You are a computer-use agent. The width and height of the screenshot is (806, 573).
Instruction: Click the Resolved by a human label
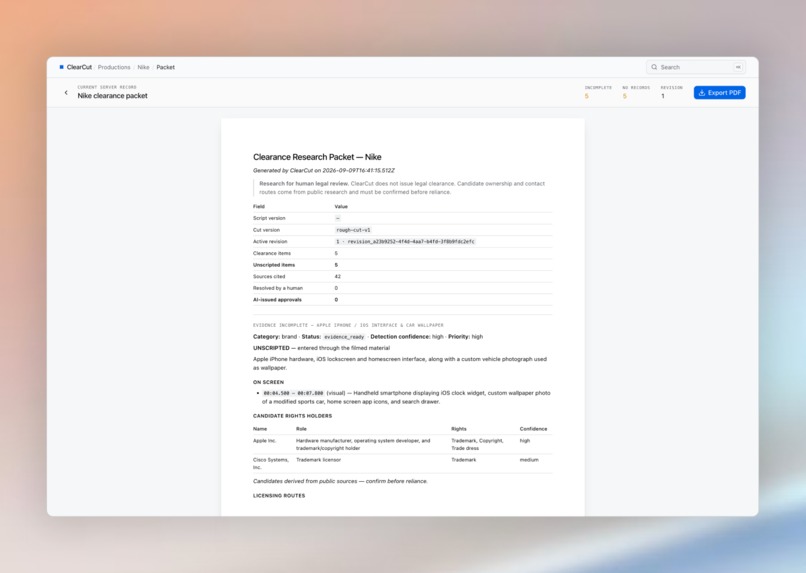(278, 288)
